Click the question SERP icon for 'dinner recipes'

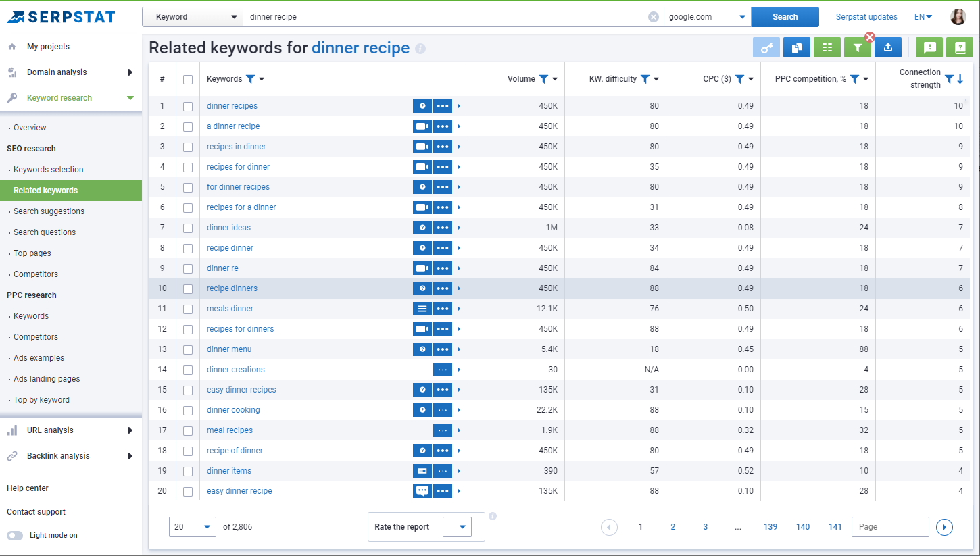(x=422, y=106)
